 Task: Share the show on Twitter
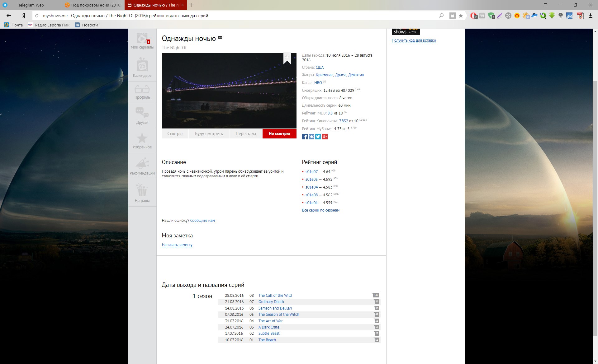pyautogui.click(x=318, y=137)
